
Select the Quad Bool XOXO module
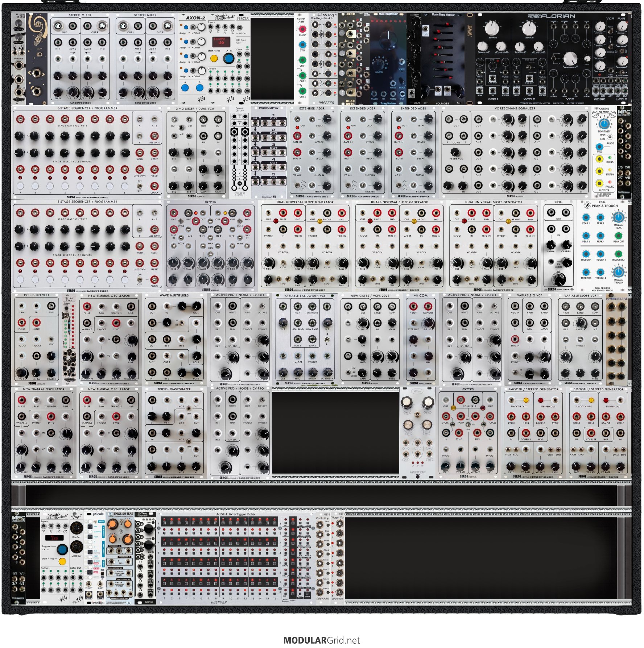pos(346,59)
